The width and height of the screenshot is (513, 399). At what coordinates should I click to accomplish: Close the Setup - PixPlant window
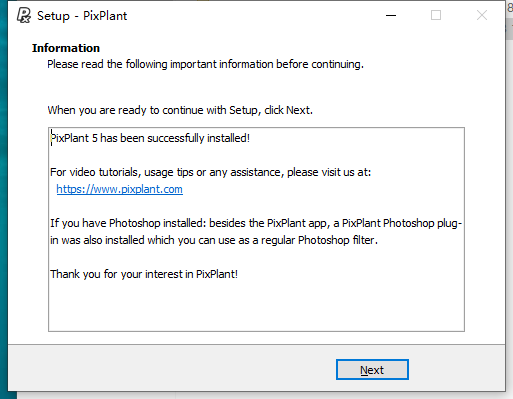point(482,15)
